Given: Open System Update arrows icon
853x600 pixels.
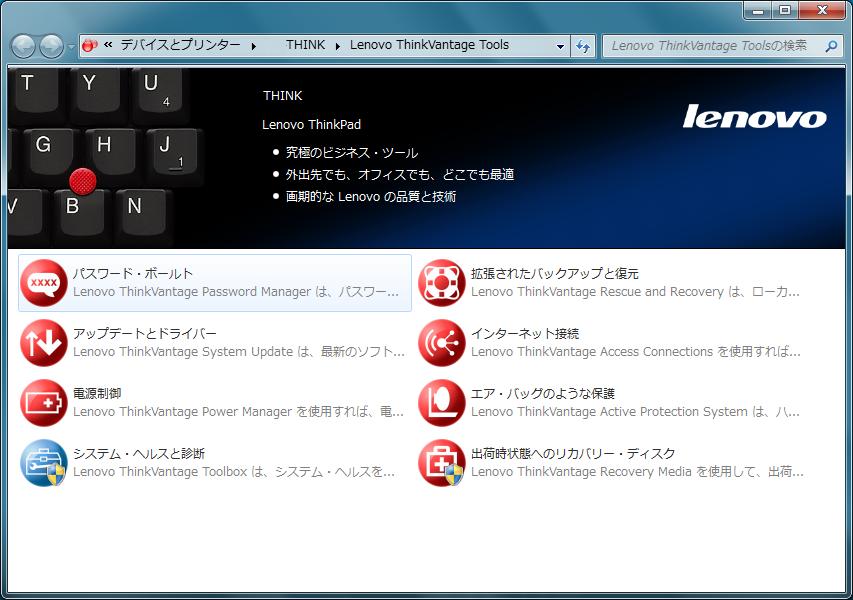Looking at the screenshot, I should click(x=44, y=343).
